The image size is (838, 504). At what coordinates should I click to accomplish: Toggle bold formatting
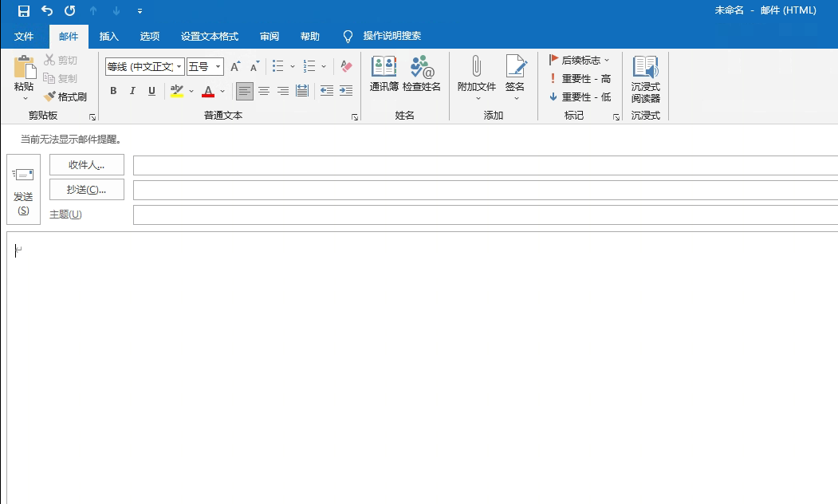click(x=112, y=91)
